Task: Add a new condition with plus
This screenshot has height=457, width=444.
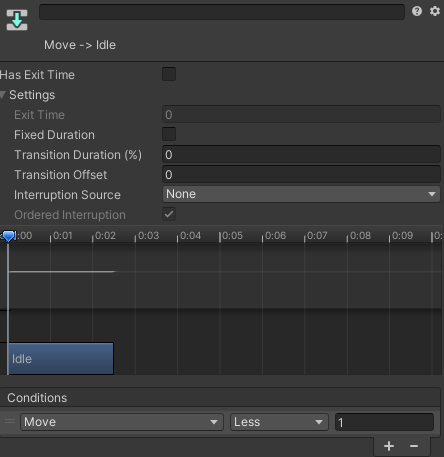Action: click(389, 446)
